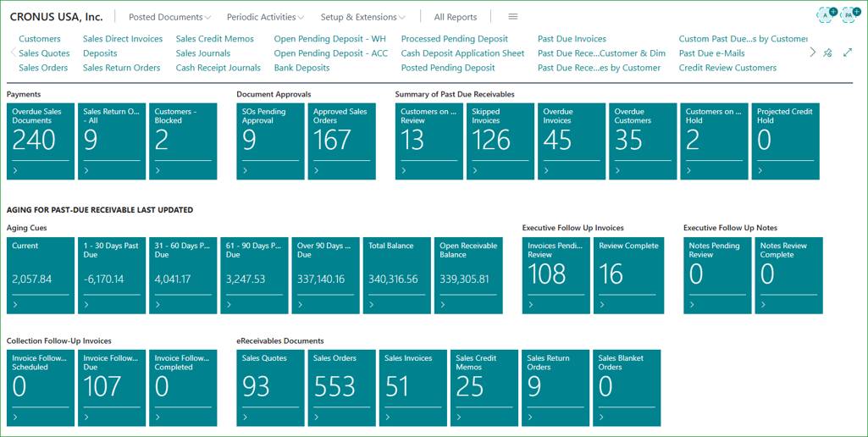Click the Aging Cues section heading
The width and height of the screenshot is (868, 437).
26,228
